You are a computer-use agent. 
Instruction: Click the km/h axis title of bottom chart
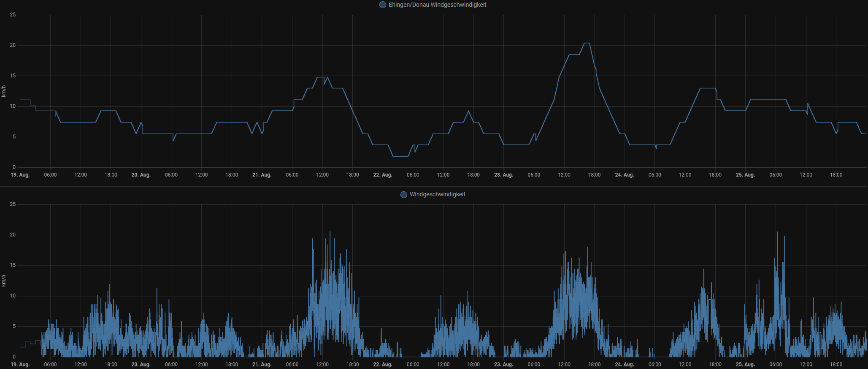pos(4,281)
